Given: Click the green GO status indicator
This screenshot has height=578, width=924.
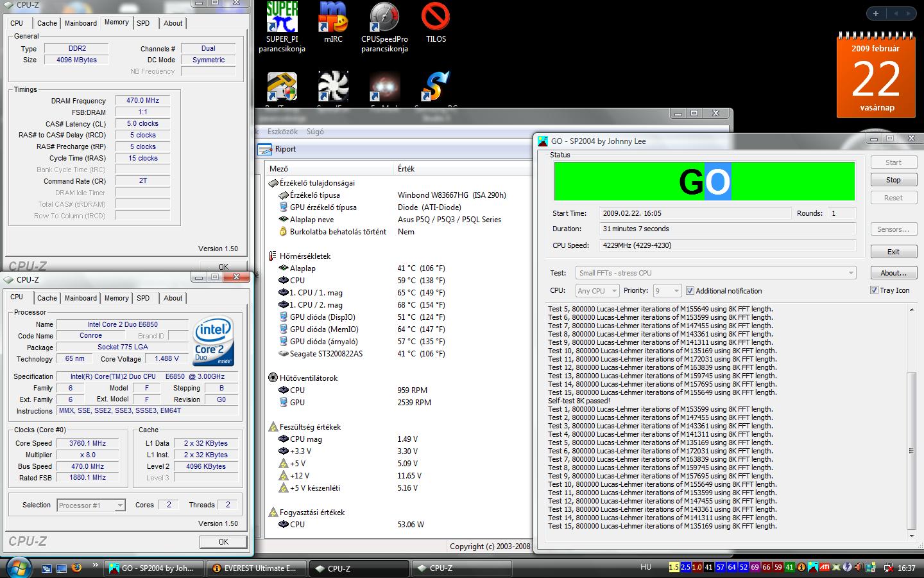Looking at the screenshot, I should coord(704,181).
